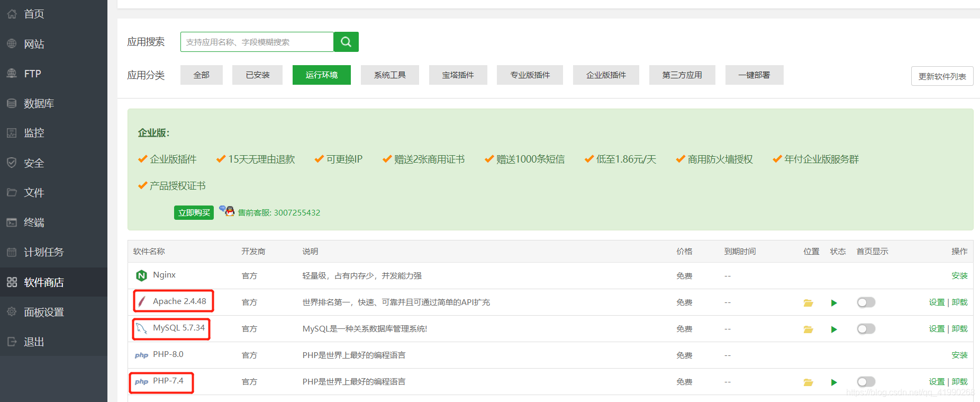Image resolution: width=980 pixels, height=402 pixels.
Task: Click the exit icon beside 退出
Action: pyautogui.click(x=12, y=342)
